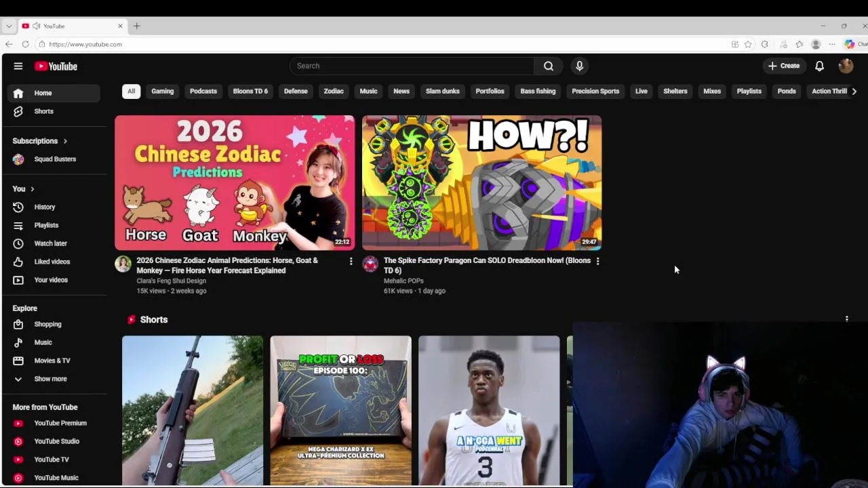Open YouTube Premium link
868x488 pixels.
54,423
